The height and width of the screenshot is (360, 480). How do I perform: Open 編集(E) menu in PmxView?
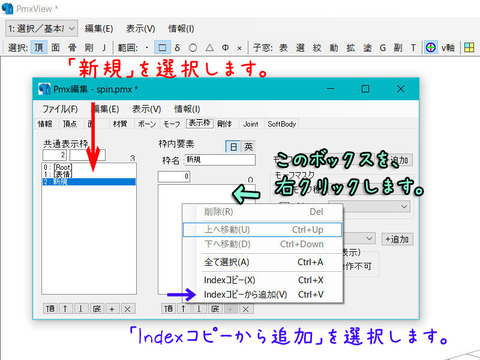coord(99,29)
